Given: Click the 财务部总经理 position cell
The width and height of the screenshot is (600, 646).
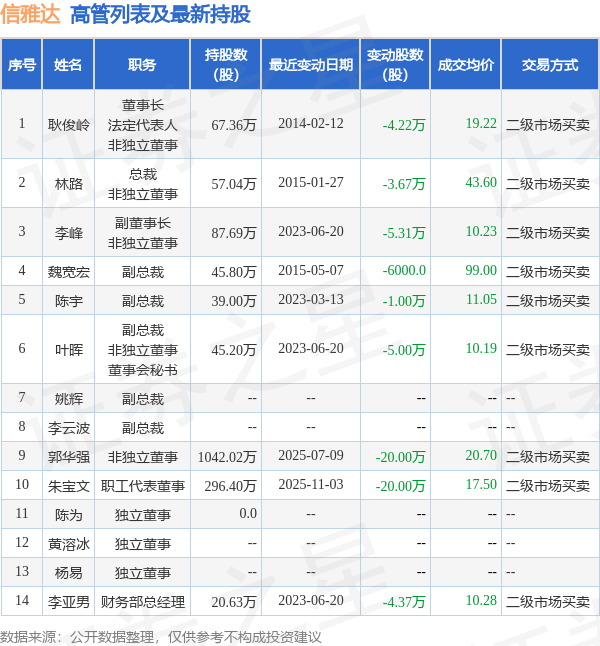Looking at the screenshot, I should (143, 602).
